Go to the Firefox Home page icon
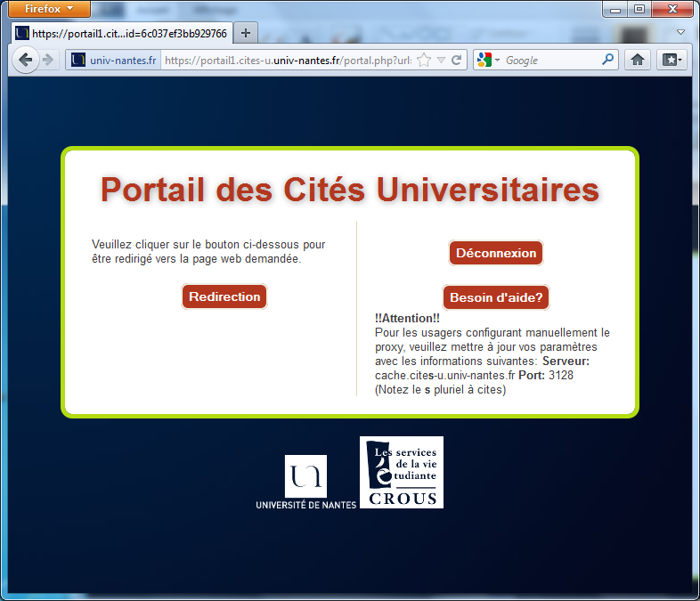 pyautogui.click(x=638, y=61)
